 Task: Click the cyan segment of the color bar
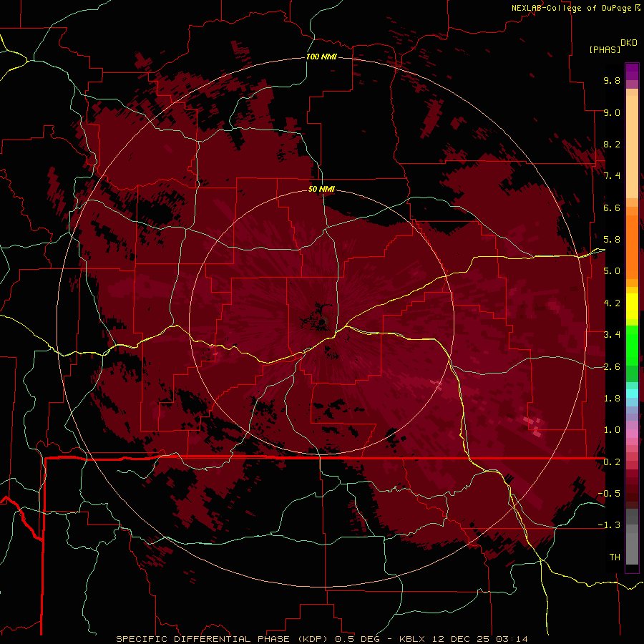click(632, 394)
